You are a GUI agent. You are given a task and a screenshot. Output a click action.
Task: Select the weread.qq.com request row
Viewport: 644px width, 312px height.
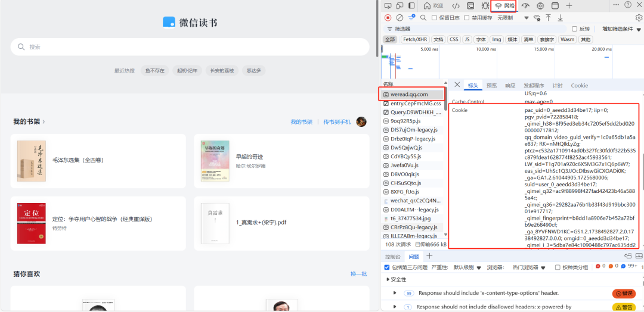[413, 94]
